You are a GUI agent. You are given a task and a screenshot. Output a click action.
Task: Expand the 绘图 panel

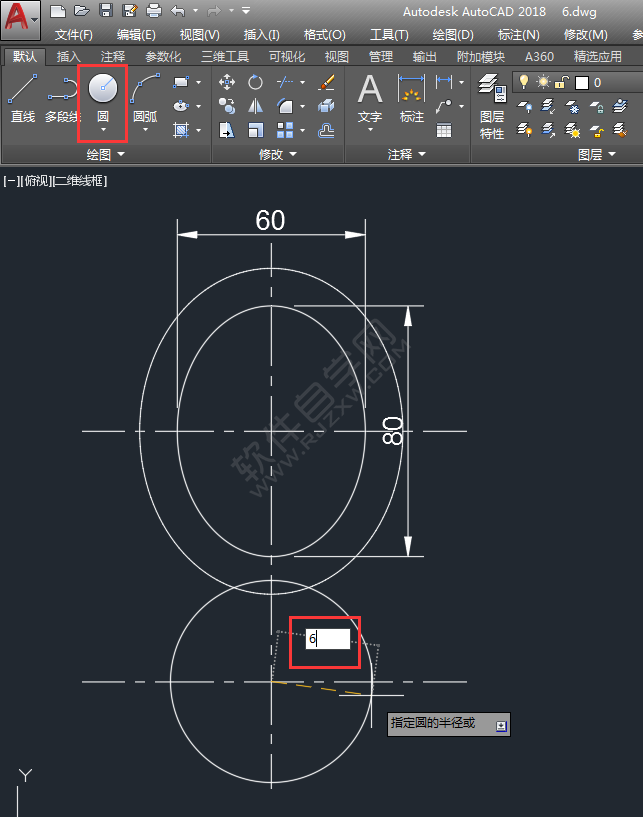(106, 154)
